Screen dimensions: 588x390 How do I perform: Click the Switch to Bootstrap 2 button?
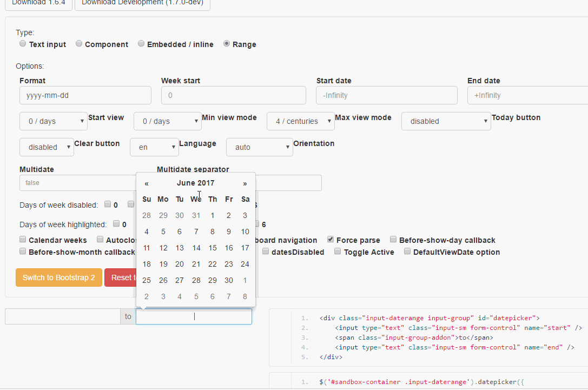coord(58,277)
